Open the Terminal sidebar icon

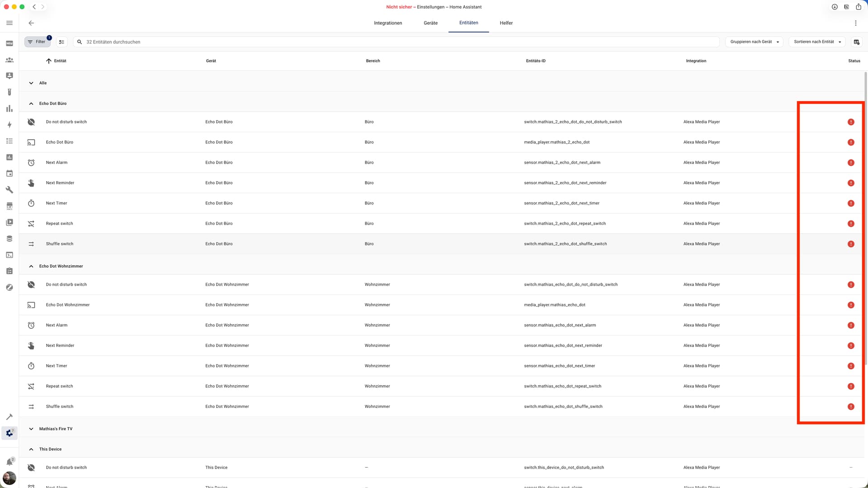click(9, 255)
